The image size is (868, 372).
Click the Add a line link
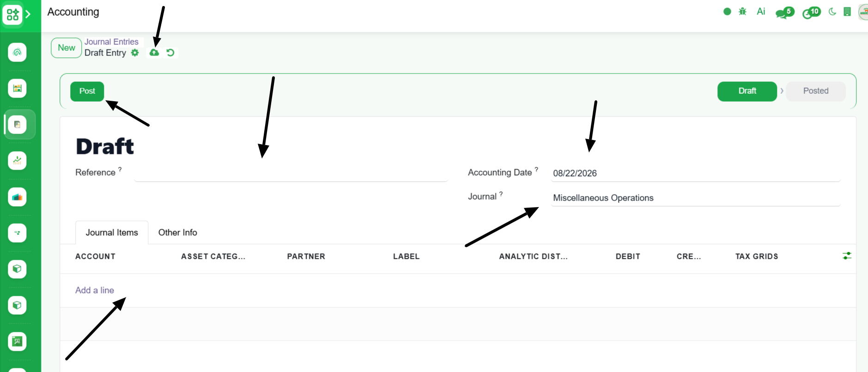pos(95,290)
